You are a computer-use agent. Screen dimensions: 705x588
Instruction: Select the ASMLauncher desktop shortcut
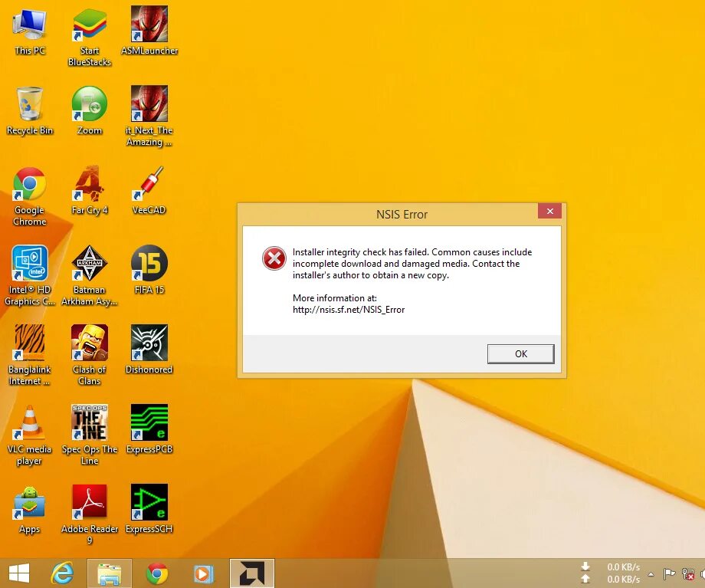click(149, 31)
